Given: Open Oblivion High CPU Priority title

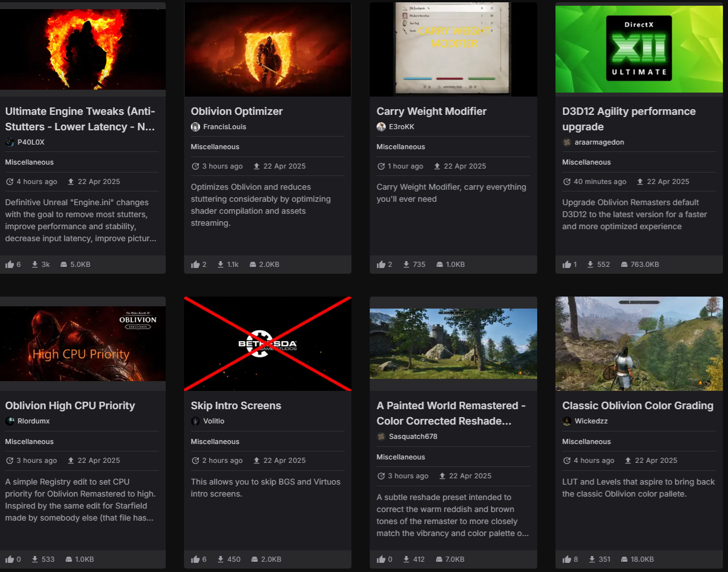Looking at the screenshot, I should pos(70,406).
